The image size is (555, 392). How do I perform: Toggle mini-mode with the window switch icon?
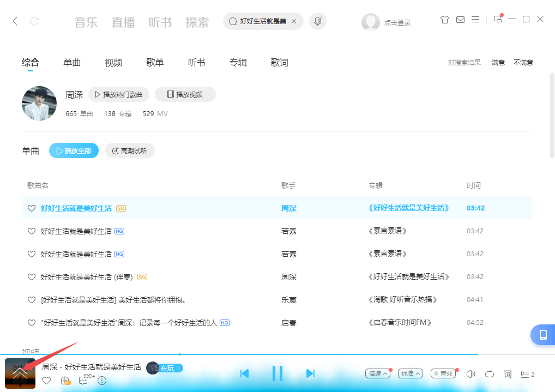tap(497, 19)
